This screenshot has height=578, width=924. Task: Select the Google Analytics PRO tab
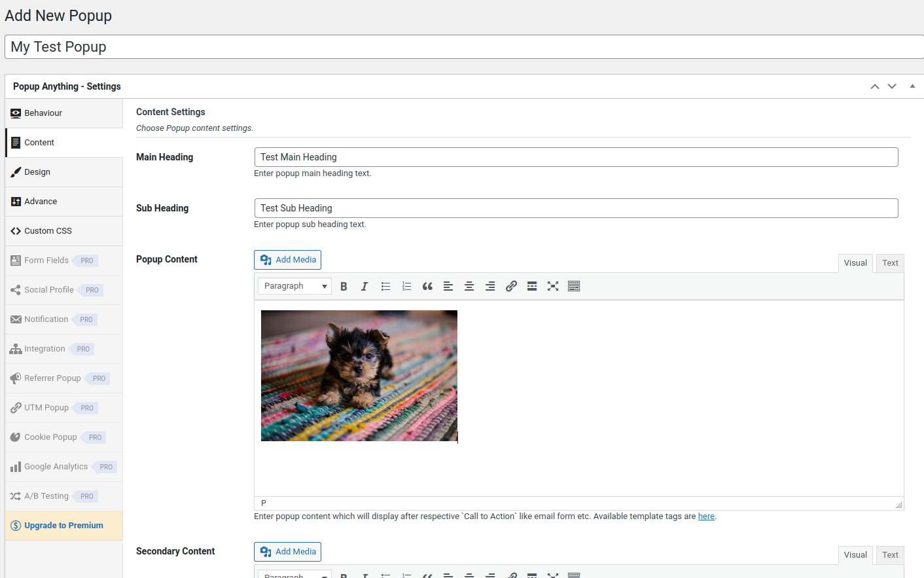64,467
